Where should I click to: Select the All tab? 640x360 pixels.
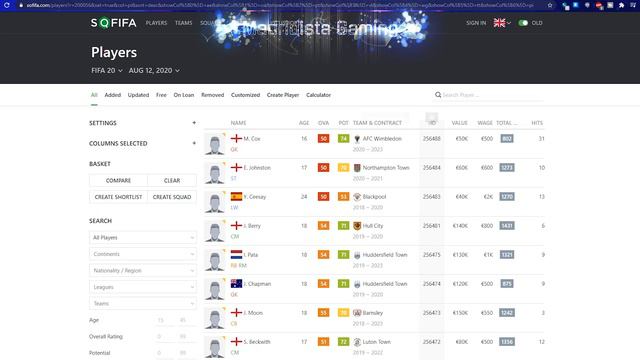(x=94, y=95)
